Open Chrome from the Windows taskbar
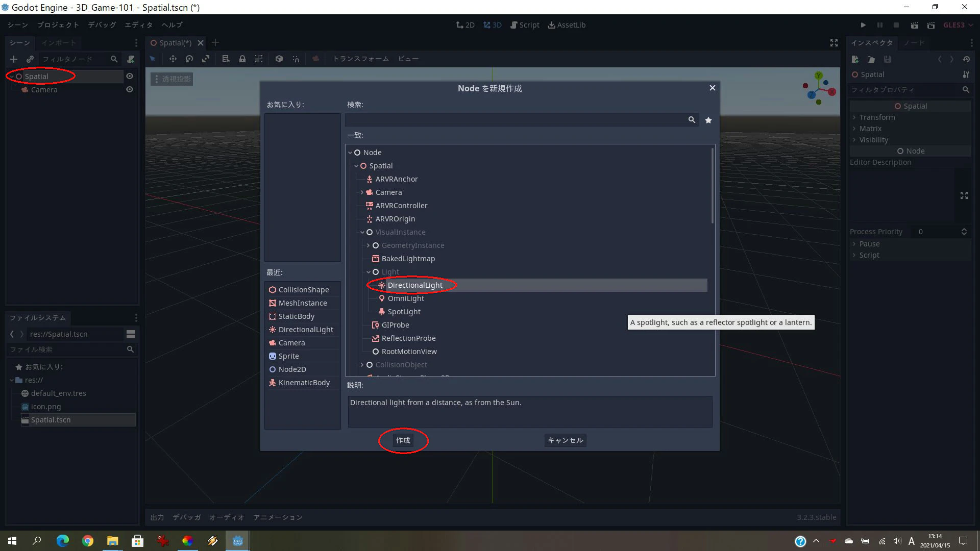 click(88, 541)
